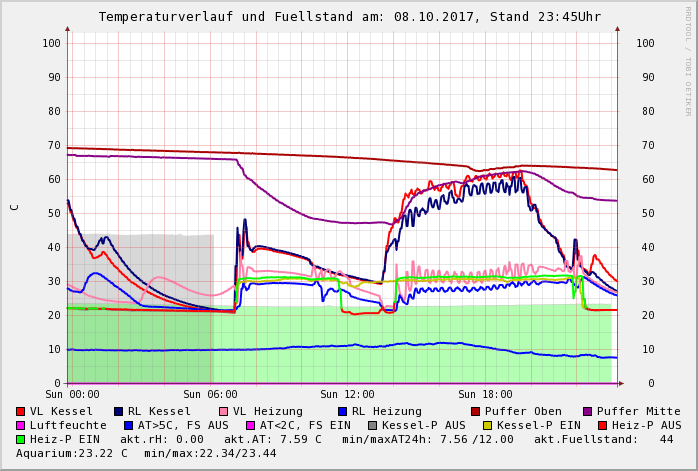Click the green Heiz-P EIN legend swatch
Screen dimensions: 698x471
tap(21, 439)
